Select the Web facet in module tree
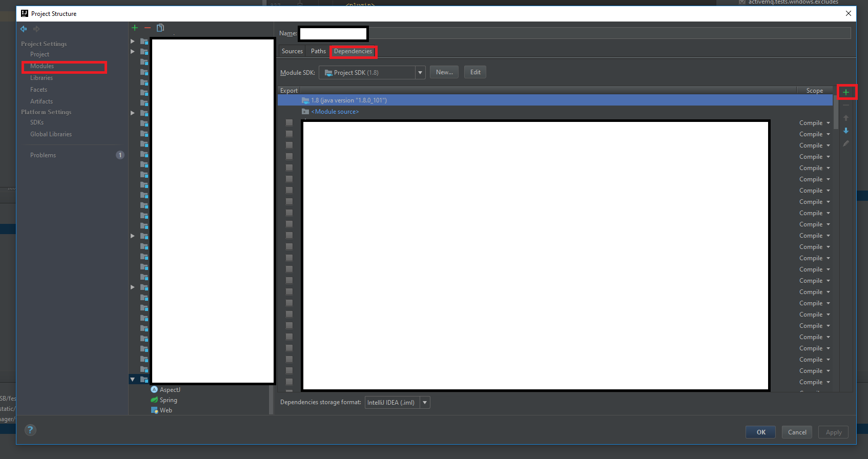This screenshot has height=459, width=868. [162, 410]
